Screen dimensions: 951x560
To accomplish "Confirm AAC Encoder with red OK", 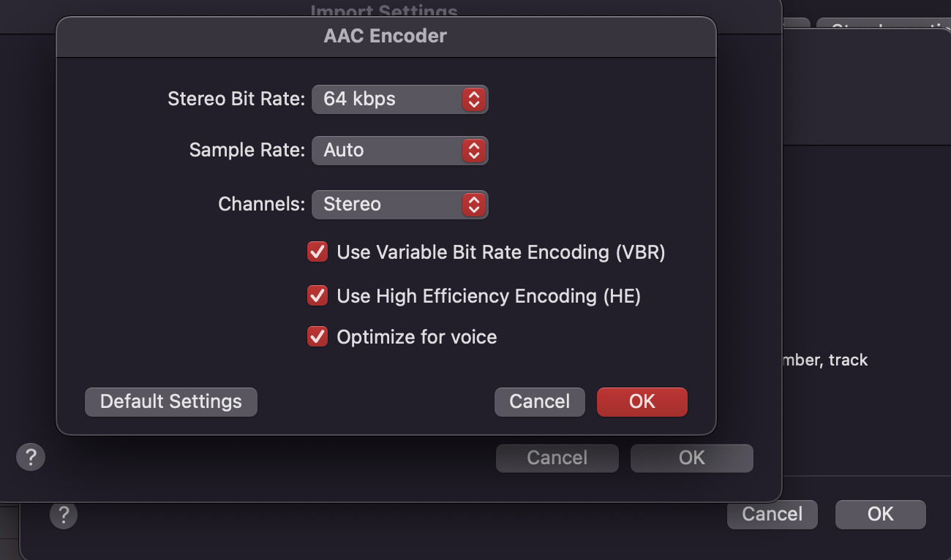I will (642, 401).
